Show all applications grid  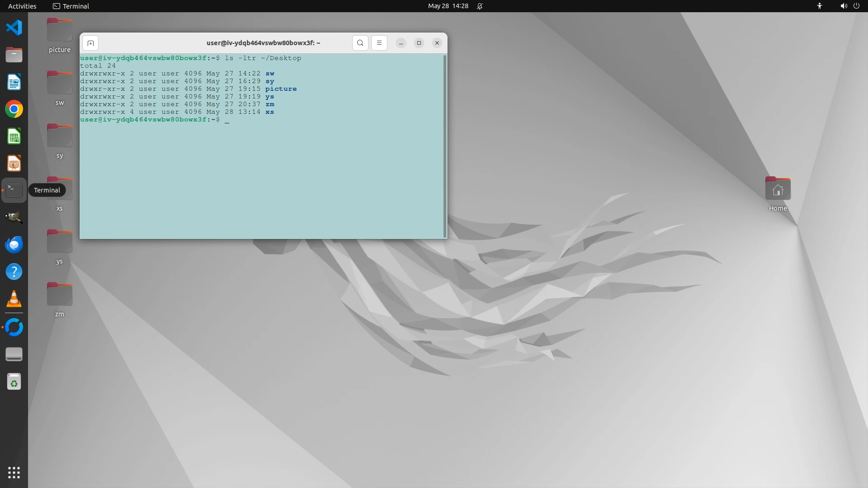click(14, 473)
